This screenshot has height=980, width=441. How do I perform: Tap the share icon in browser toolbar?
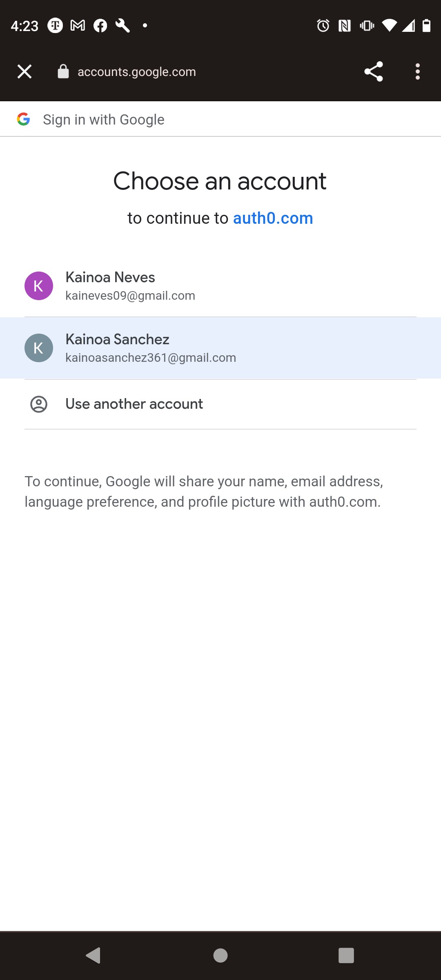coord(374,72)
